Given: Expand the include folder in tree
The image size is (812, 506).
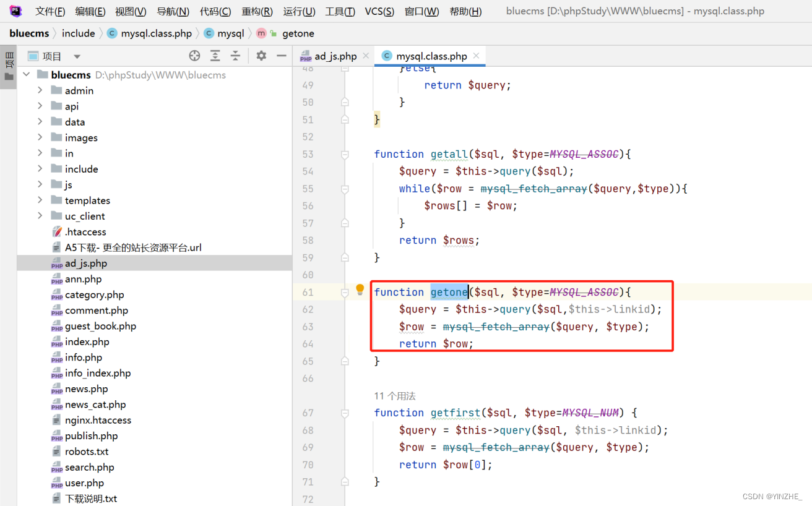Looking at the screenshot, I should (40, 169).
